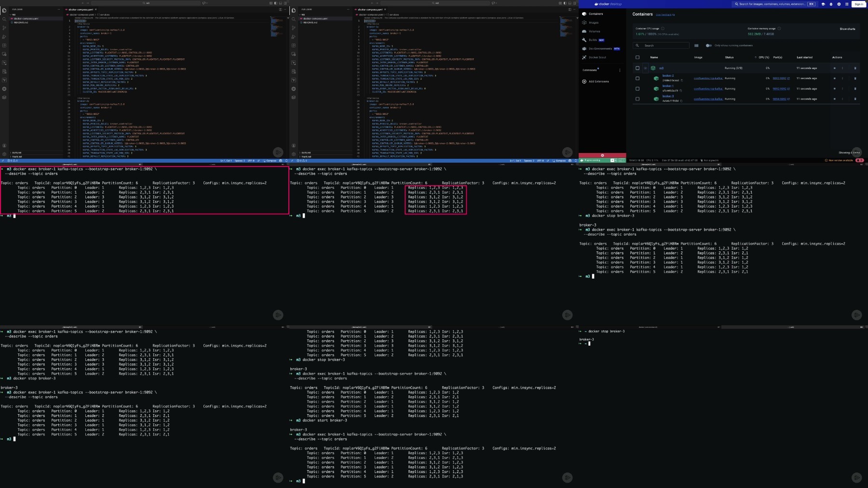Check the select-all containers checkbox

(x=637, y=57)
